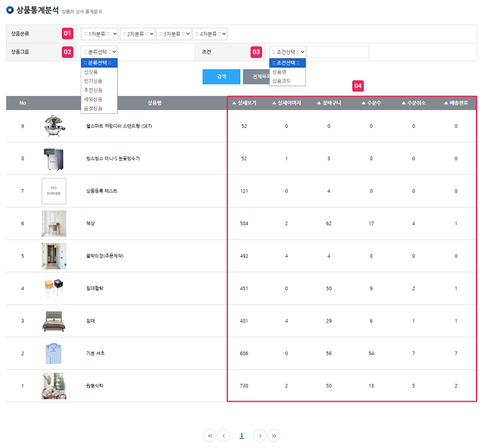
Task: Click the 기본 셔츠 product name
Action: (95, 353)
